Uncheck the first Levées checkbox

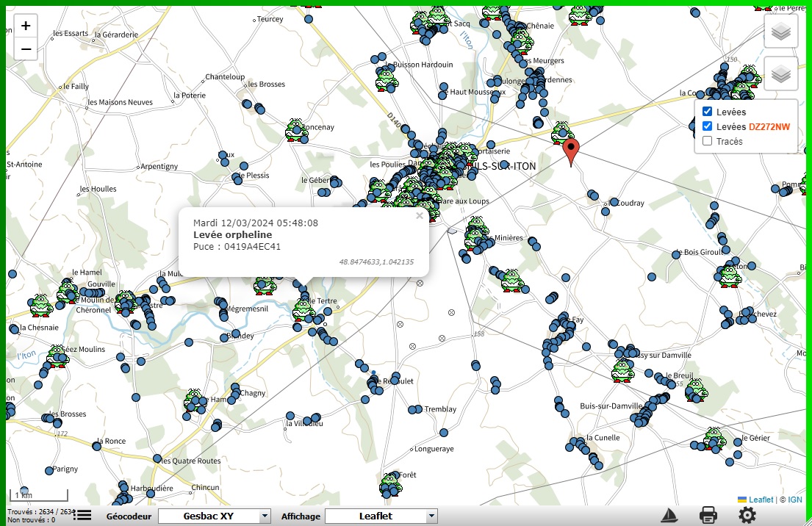tap(707, 112)
